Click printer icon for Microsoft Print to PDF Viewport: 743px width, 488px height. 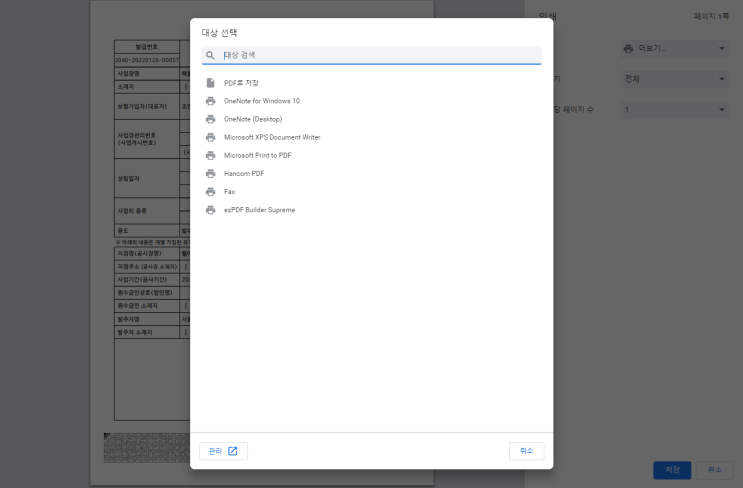[210, 155]
